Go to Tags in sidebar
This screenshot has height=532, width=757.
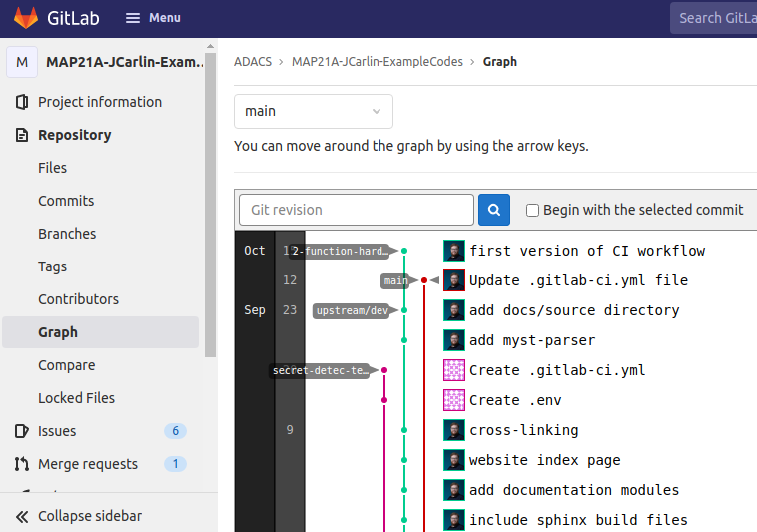click(52, 266)
